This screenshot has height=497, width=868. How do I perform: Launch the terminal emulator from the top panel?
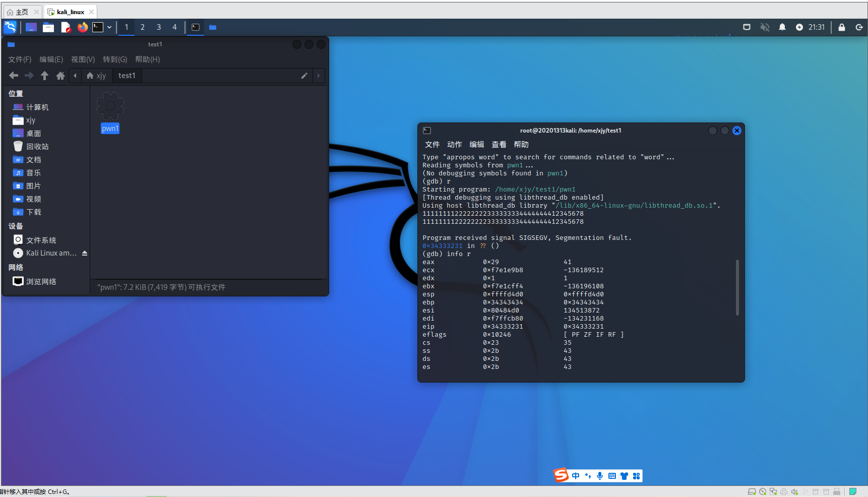pyautogui.click(x=98, y=27)
